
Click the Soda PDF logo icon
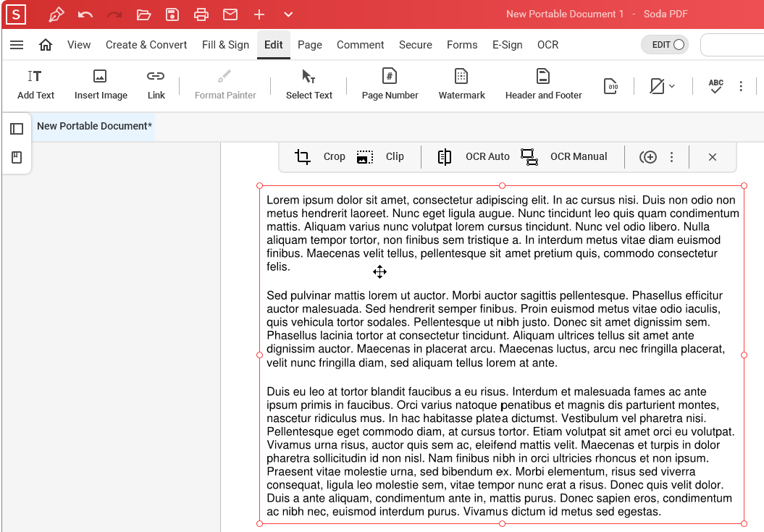[16, 14]
